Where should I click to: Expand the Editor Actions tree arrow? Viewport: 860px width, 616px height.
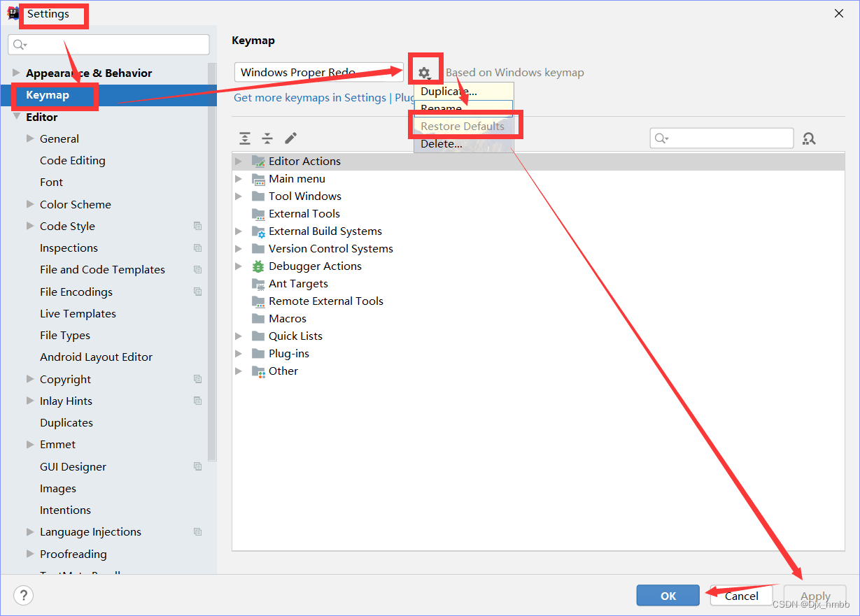(x=239, y=162)
